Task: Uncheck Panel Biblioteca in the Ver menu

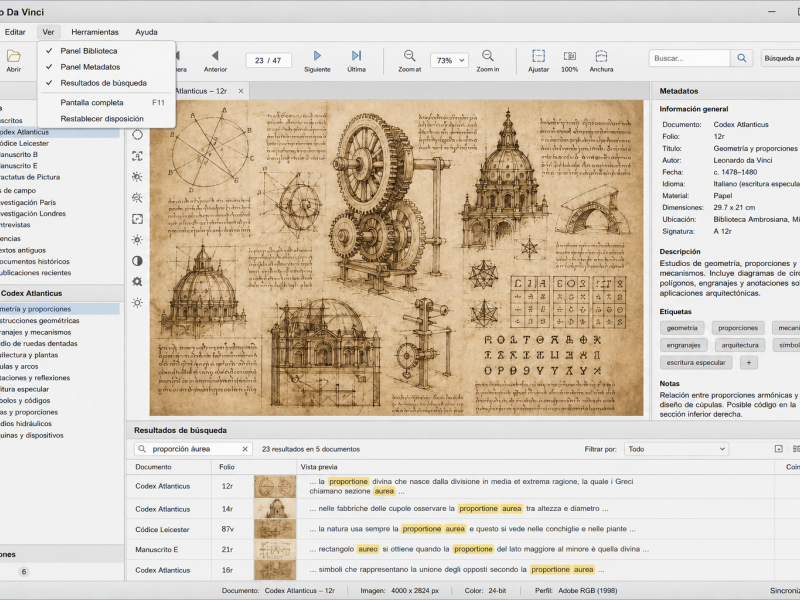Action: pyautogui.click(x=107, y=51)
